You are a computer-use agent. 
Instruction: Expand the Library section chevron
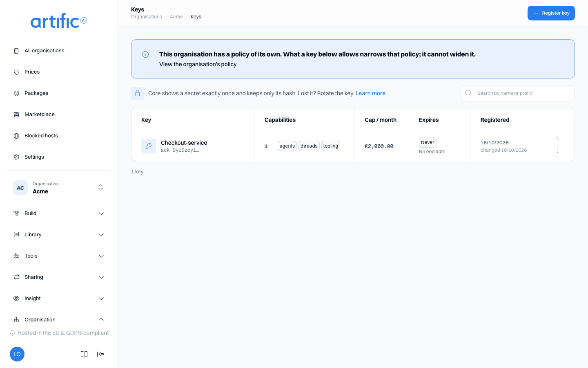(x=101, y=235)
